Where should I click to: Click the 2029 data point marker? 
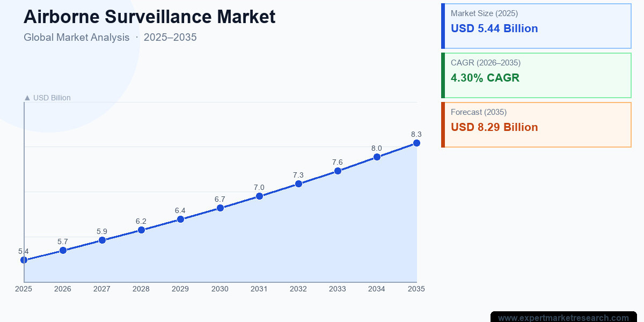180,219
